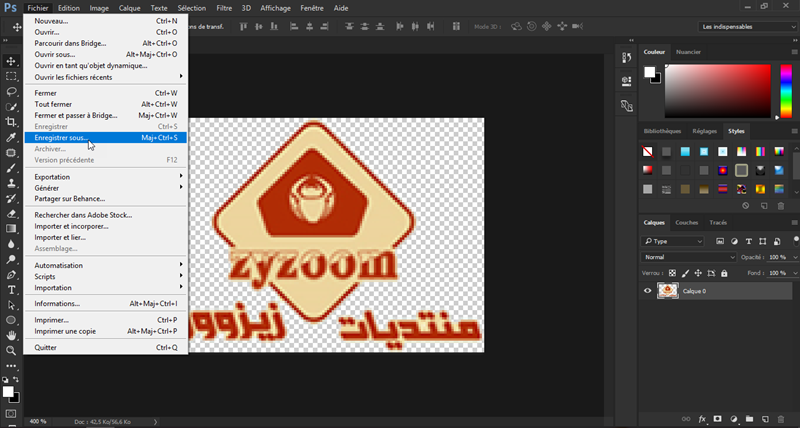The height and width of the screenshot is (428, 800).
Task: Create a new group folder icon
Action: (749, 419)
